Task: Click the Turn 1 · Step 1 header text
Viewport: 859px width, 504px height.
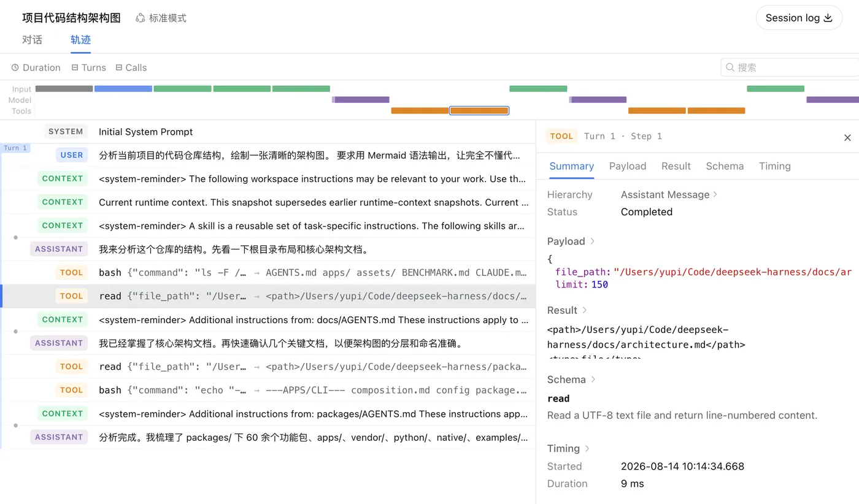Action: click(623, 136)
